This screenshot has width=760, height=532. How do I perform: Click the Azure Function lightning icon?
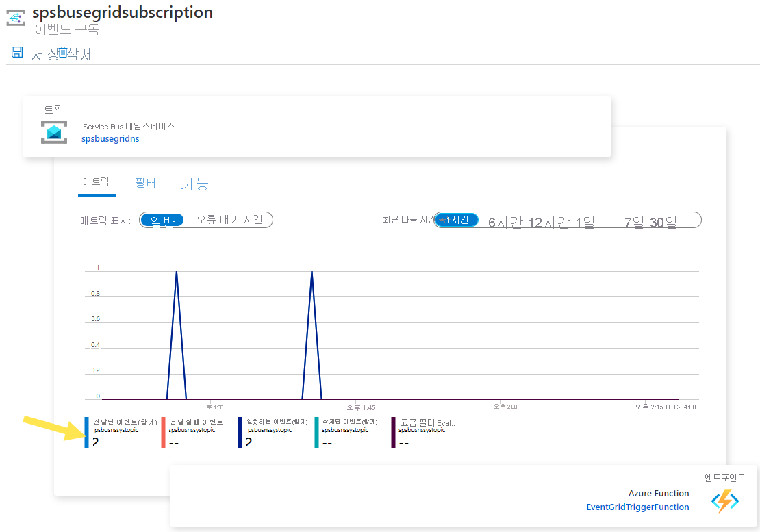click(724, 501)
